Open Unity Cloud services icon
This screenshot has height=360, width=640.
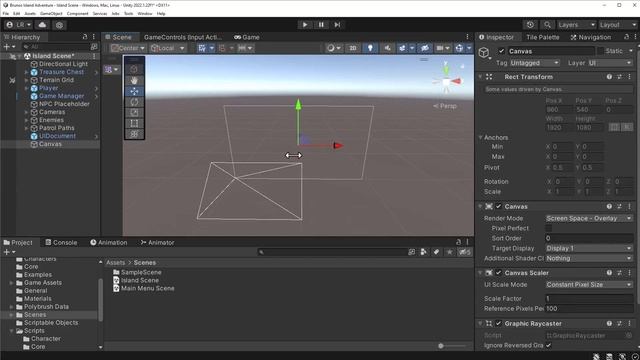point(42,25)
